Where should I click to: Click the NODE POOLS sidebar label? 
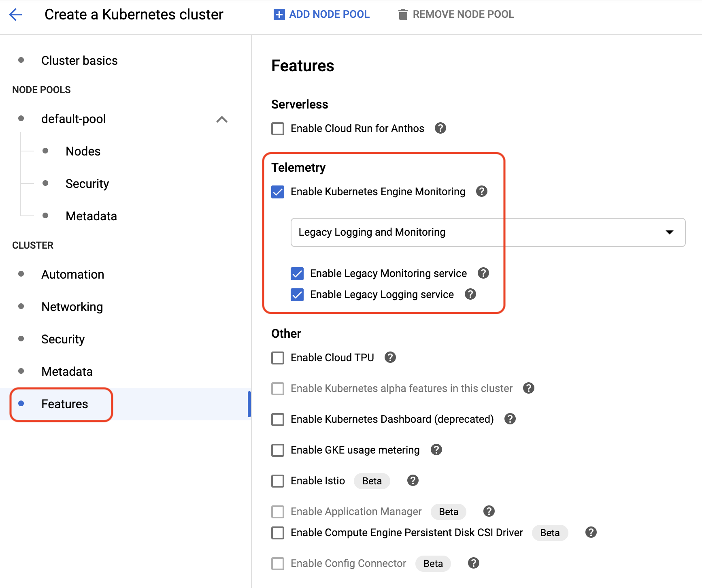tap(41, 90)
